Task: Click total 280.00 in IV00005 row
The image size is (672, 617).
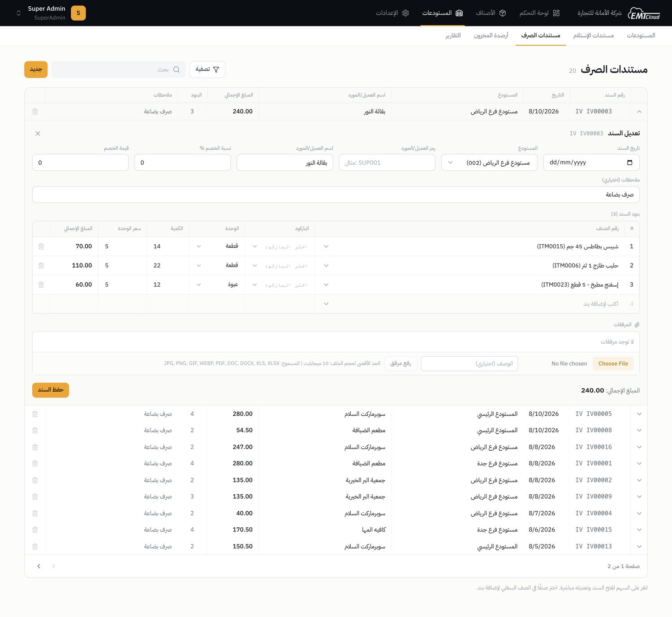Action: (242, 414)
